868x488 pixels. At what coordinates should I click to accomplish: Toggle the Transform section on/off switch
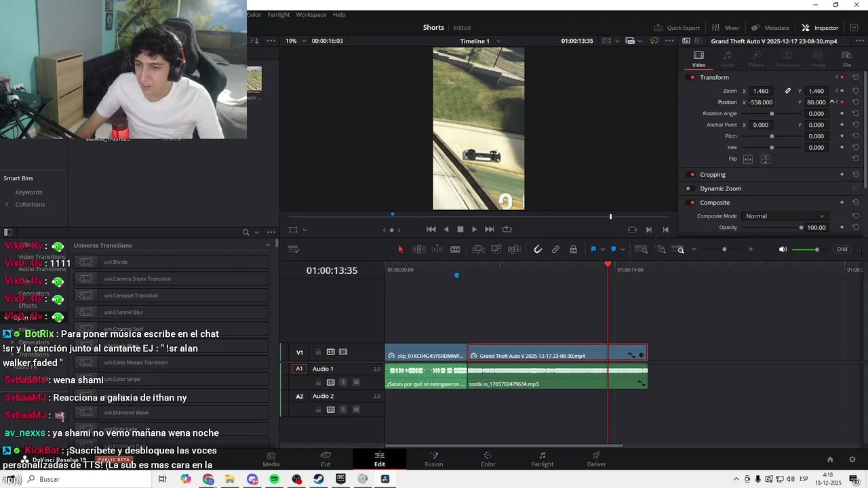tap(692, 77)
